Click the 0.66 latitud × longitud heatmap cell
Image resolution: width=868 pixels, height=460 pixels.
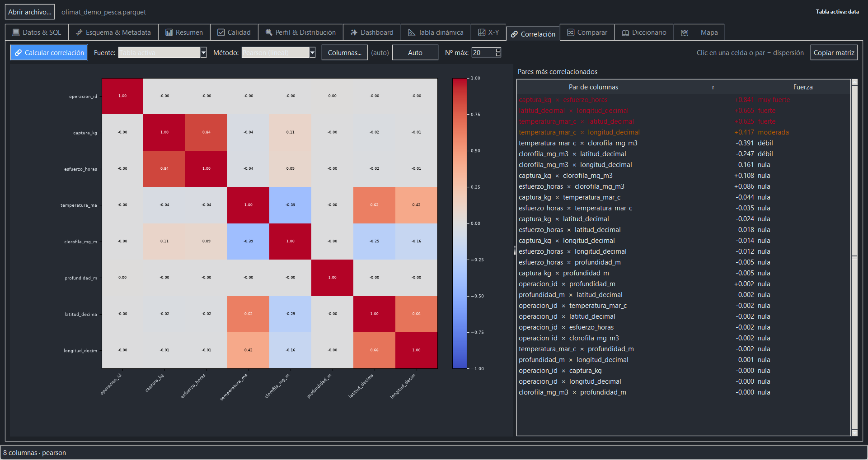(x=417, y=314)
